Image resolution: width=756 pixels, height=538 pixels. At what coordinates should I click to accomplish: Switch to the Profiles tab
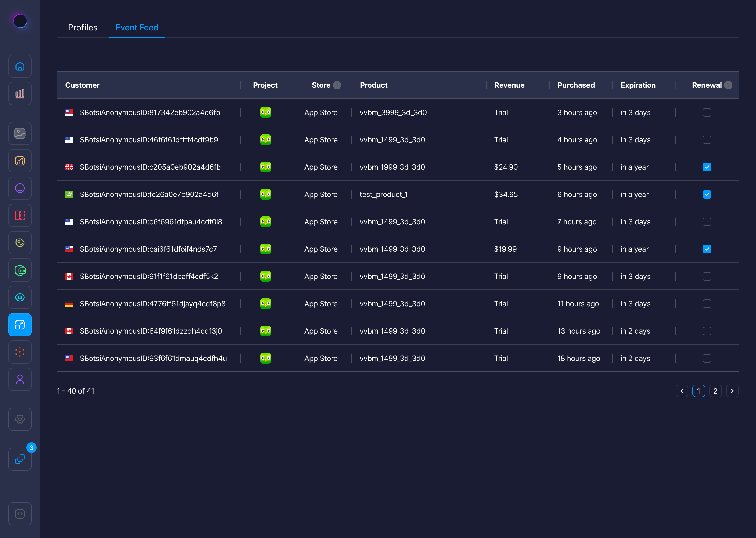tap(83, 28)
